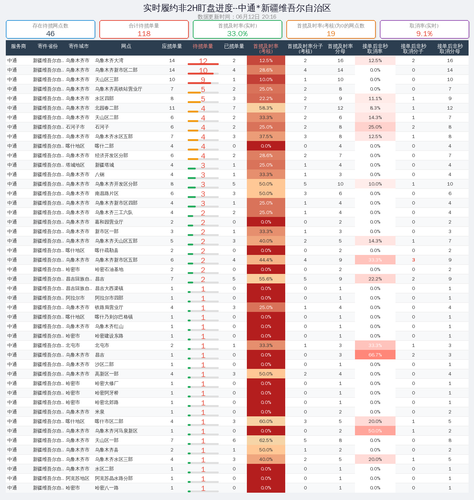Sort by the 应揽单量 column header
Screen dimensions: 474x500
[x=172, y=46]
